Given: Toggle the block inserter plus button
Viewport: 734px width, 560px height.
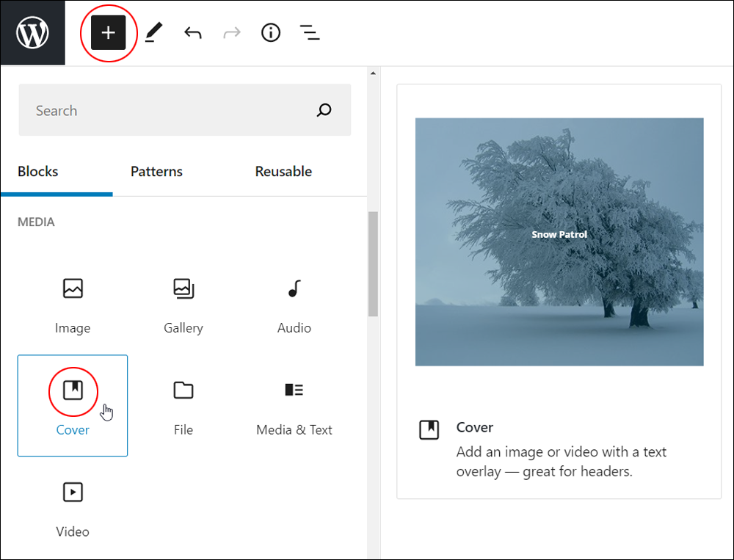Looking at the screenshot, I should (108, 33).
